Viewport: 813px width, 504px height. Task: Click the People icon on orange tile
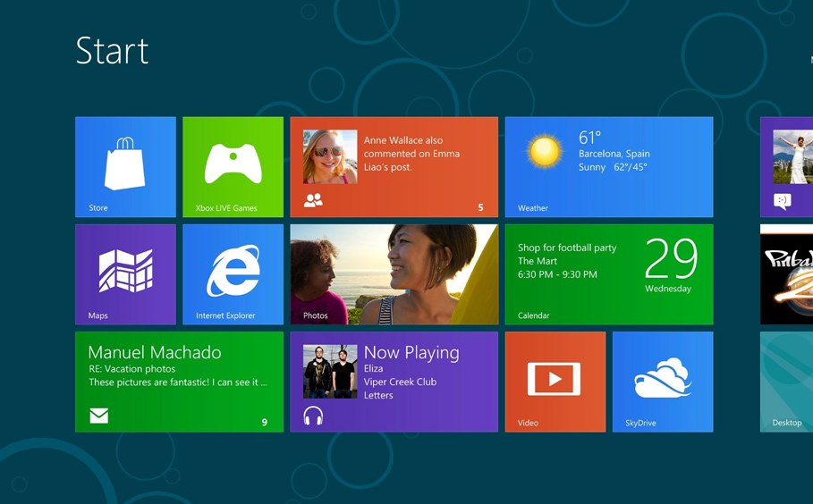coord(313,200)
